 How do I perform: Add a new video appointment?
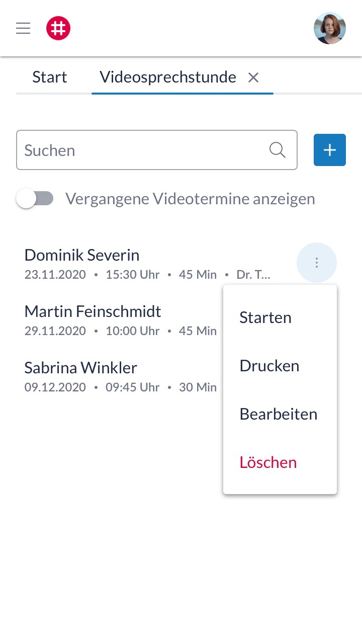point(330,150)
